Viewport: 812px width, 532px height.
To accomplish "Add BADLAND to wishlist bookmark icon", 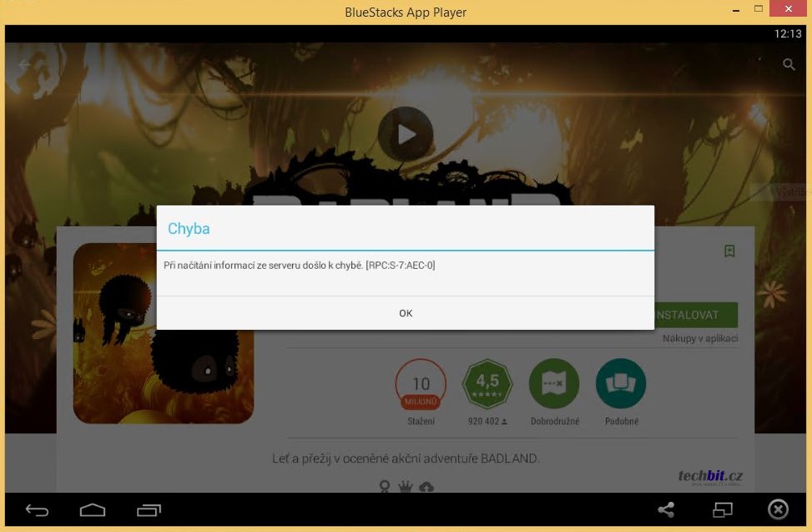I will pos(729,251).
